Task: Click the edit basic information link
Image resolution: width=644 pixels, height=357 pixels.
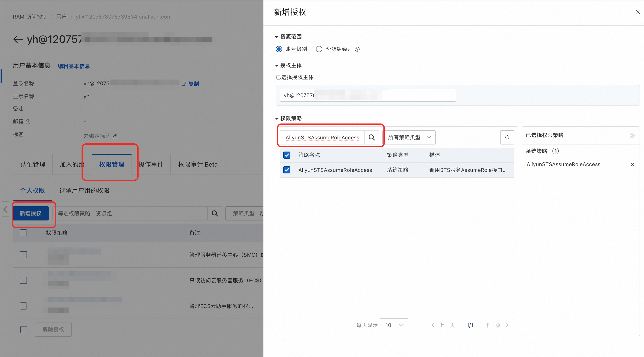Action: pyautogui.click(x=74, y=66)
